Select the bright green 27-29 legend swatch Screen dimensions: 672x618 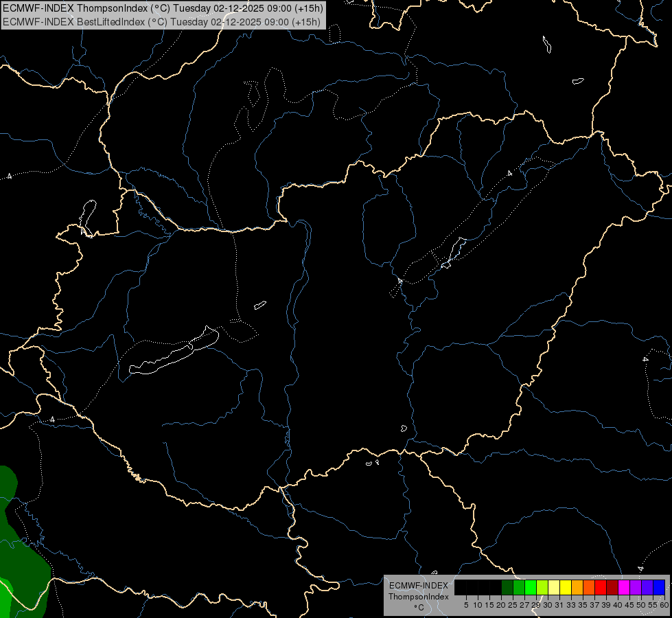coord(531,587)
